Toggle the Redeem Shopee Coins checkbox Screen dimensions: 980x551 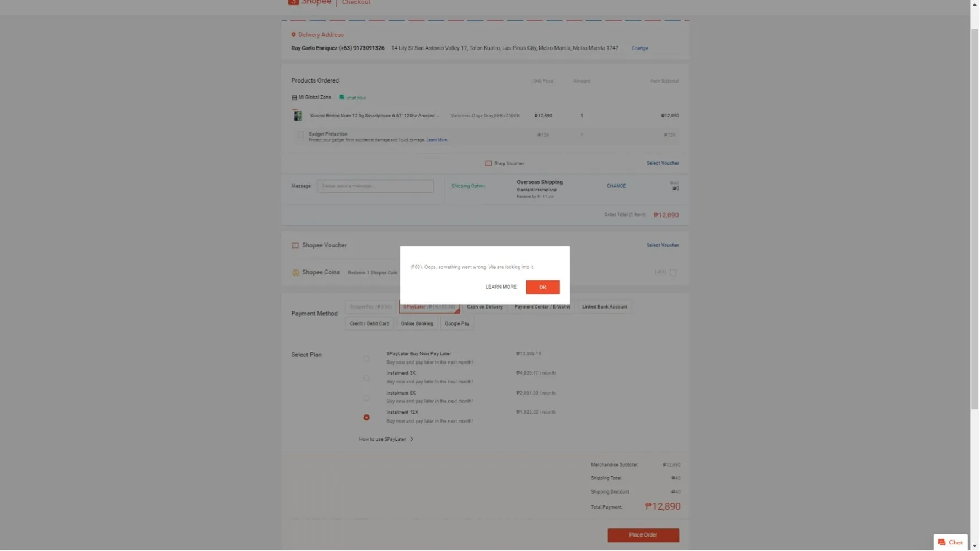673,272
